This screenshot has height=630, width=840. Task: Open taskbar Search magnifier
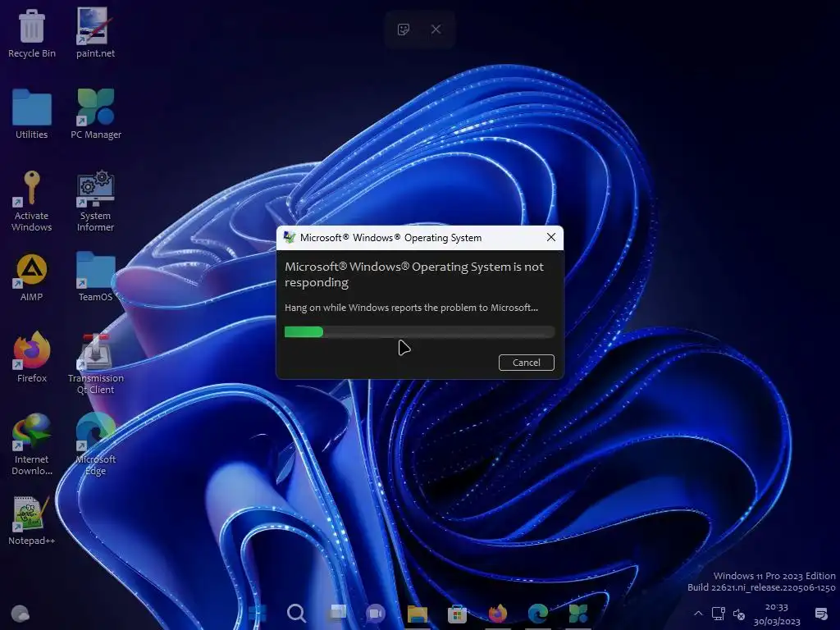296,613
